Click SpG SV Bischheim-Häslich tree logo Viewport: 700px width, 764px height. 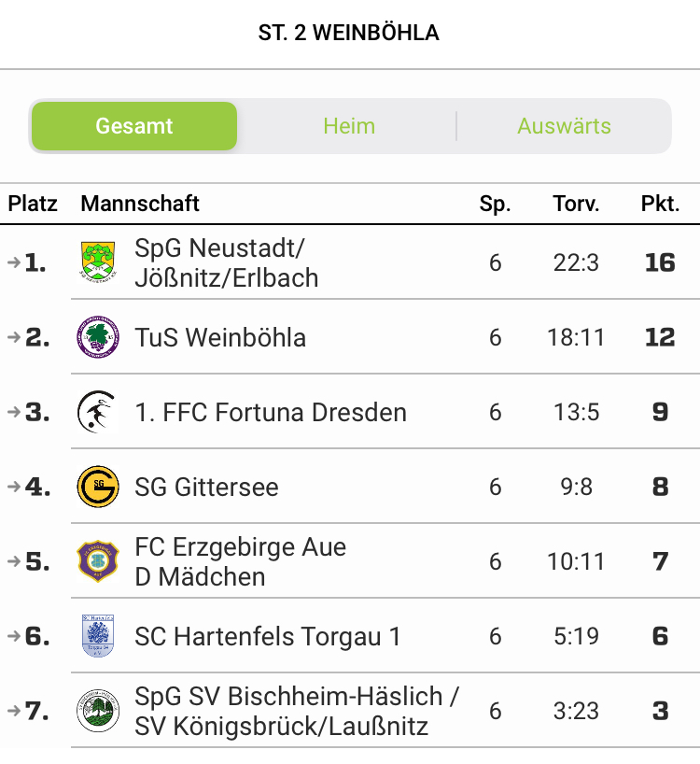click(x=98, y=711)
